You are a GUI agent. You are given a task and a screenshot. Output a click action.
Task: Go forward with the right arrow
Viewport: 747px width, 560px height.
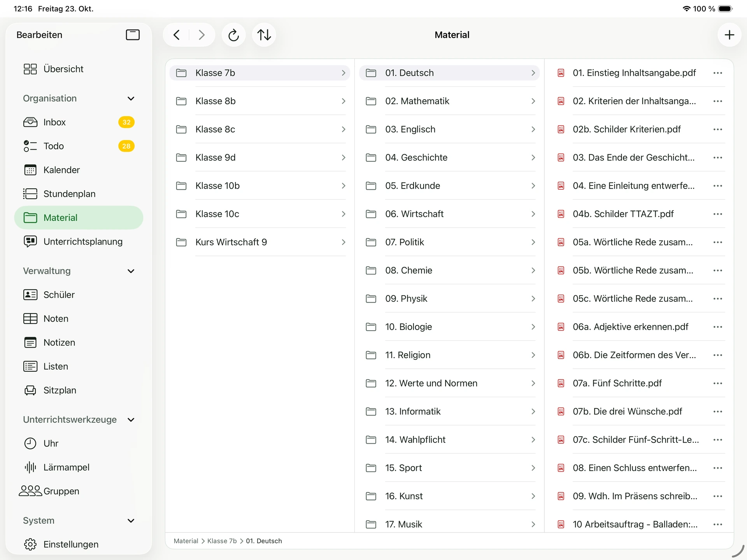202,35
